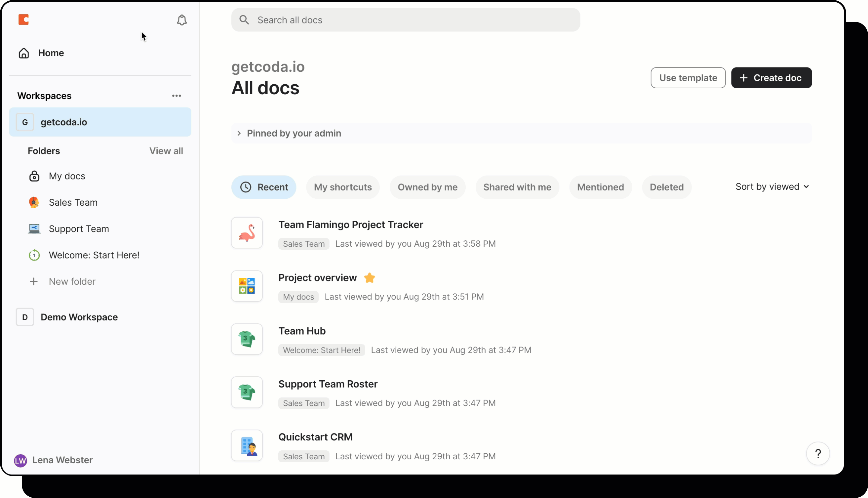The height and width of the screenshot is (498, 868).
Task: Unstar the Project overview document
Action: 370,278
